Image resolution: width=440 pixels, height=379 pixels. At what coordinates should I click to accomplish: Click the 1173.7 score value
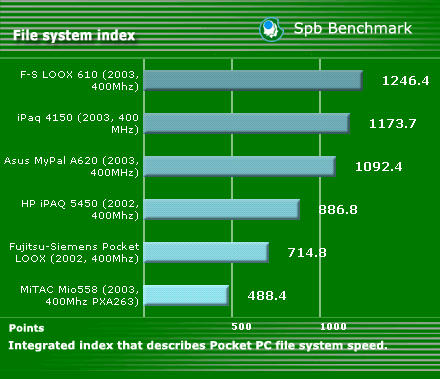(x=393, y=124)
